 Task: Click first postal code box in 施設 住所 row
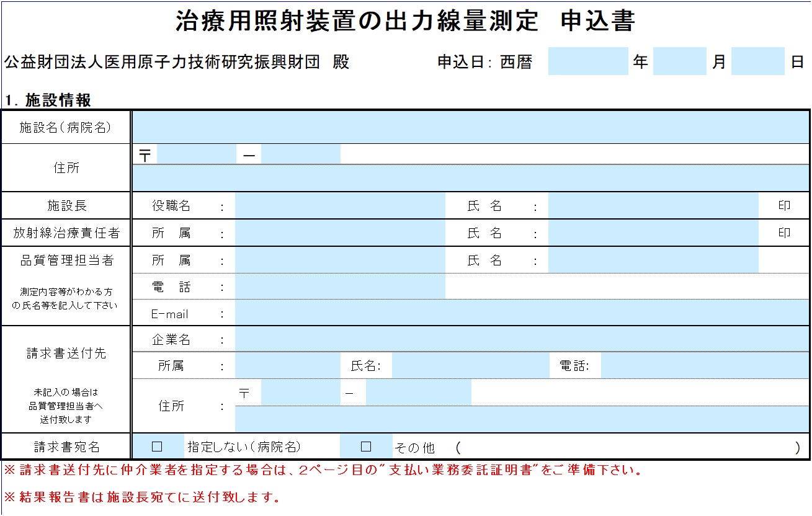pyautogui.click(x=197, y=154)
